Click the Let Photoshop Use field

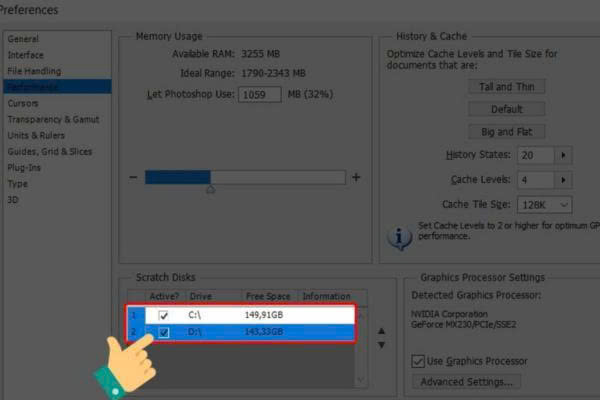259,95
